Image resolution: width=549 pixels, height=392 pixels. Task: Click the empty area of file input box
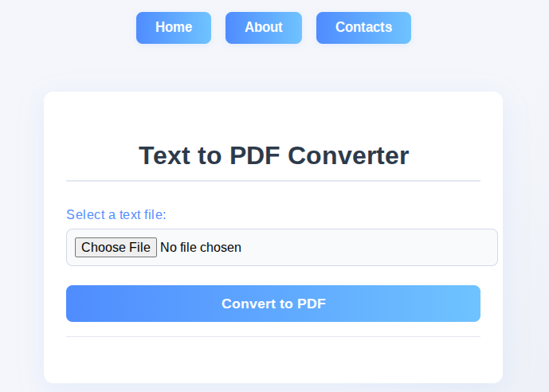[x=367, y=248]
